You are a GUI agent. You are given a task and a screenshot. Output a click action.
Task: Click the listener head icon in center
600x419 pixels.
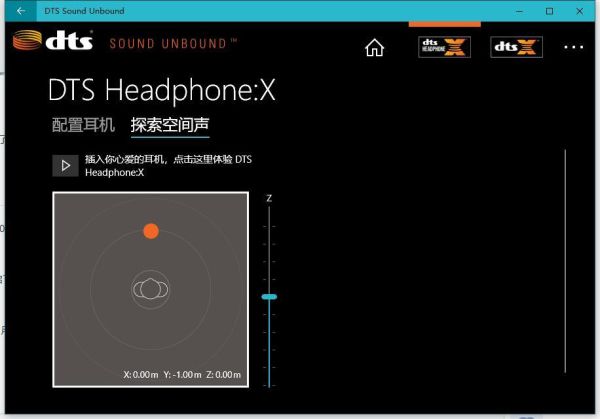pyautogui.click(x=150, y=289)
